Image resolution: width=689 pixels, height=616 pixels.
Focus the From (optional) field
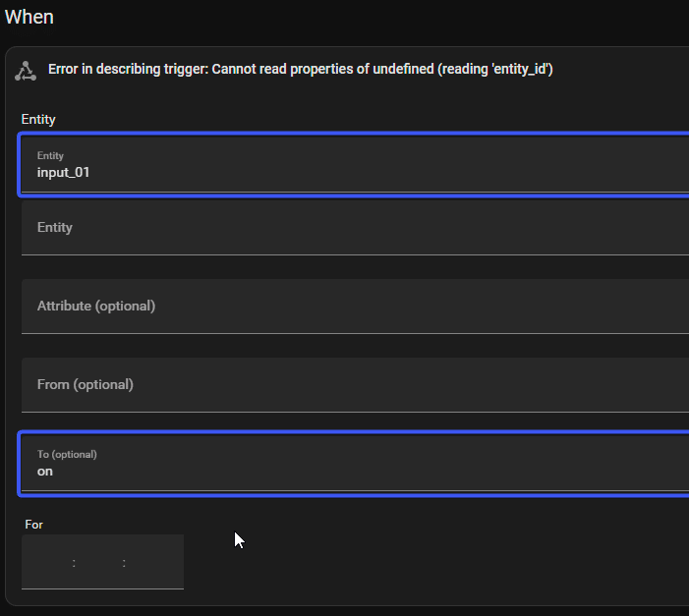tap(354, 384)
